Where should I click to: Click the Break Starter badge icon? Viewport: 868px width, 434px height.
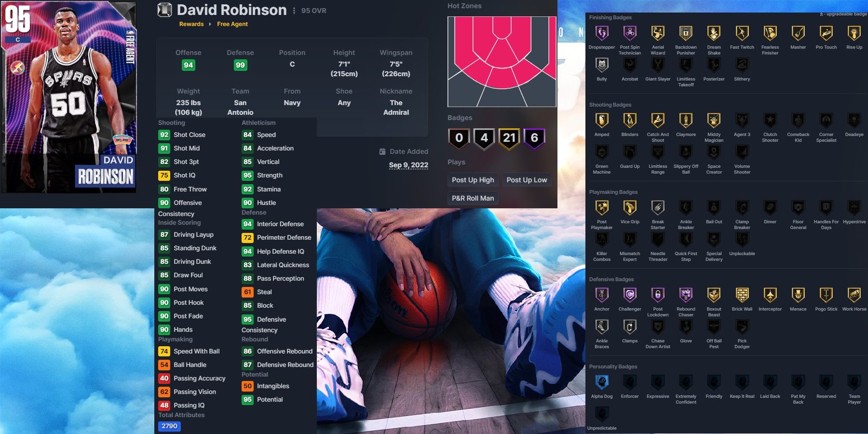[x=658, y=208]
